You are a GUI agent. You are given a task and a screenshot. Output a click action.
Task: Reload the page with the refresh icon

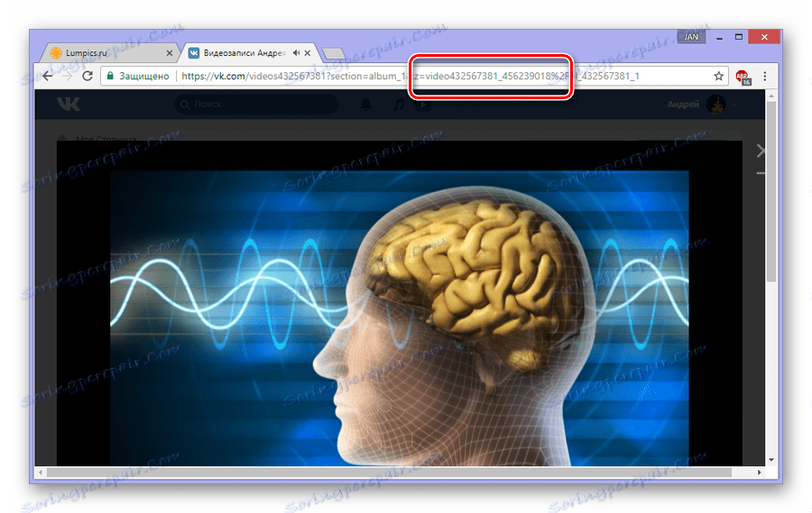pyautogui.click(x=88, y=76)
